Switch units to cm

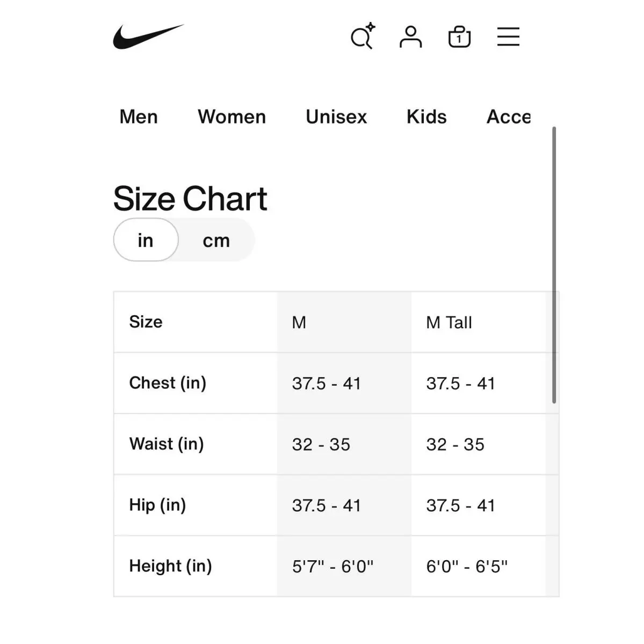point(216,240)
